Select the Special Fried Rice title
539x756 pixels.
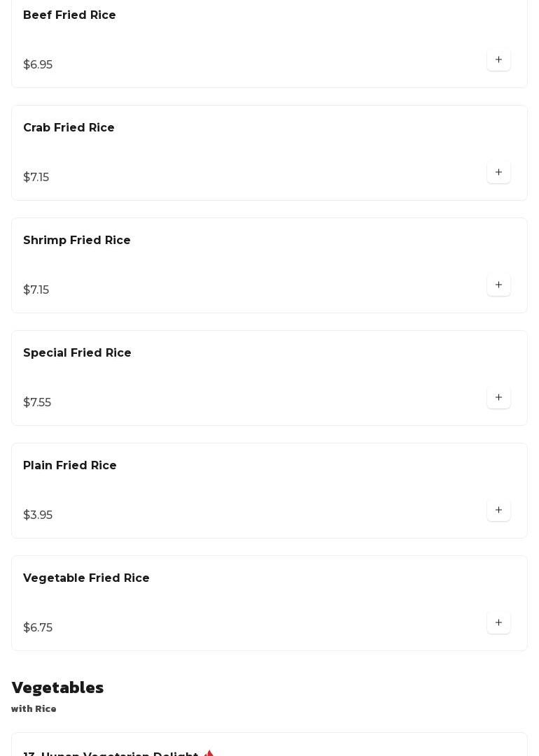[77, 353]
